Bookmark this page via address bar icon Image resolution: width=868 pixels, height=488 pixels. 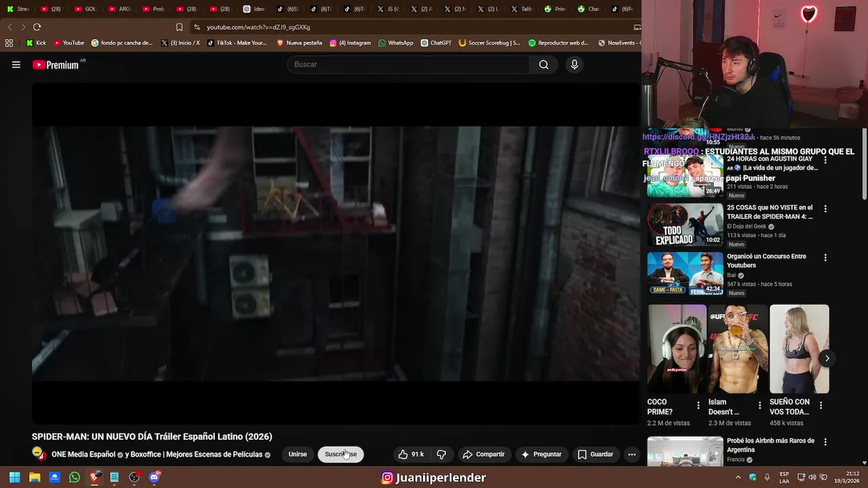coord(179,27)
